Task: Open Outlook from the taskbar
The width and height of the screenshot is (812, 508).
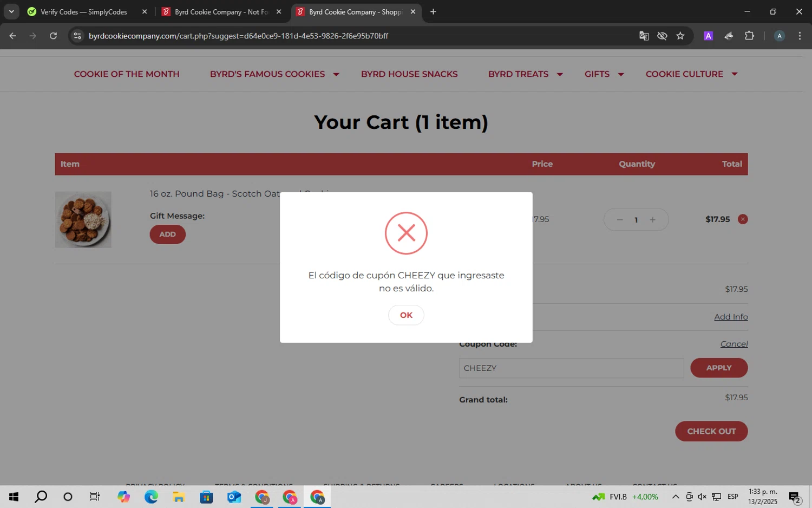Action: click(234, 497)
